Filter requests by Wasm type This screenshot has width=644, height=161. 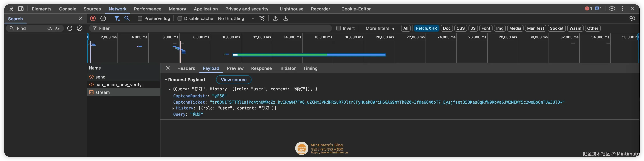click(x=575, y=28)
